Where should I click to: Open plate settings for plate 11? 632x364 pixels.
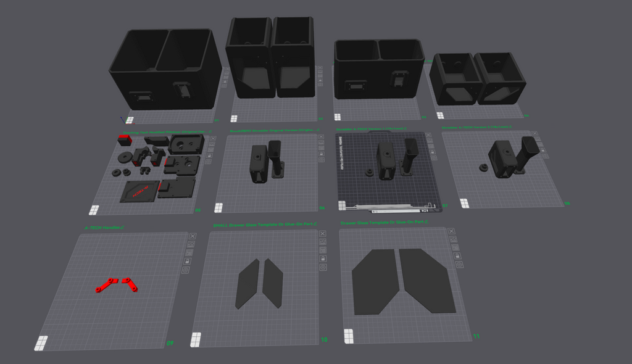459,265
